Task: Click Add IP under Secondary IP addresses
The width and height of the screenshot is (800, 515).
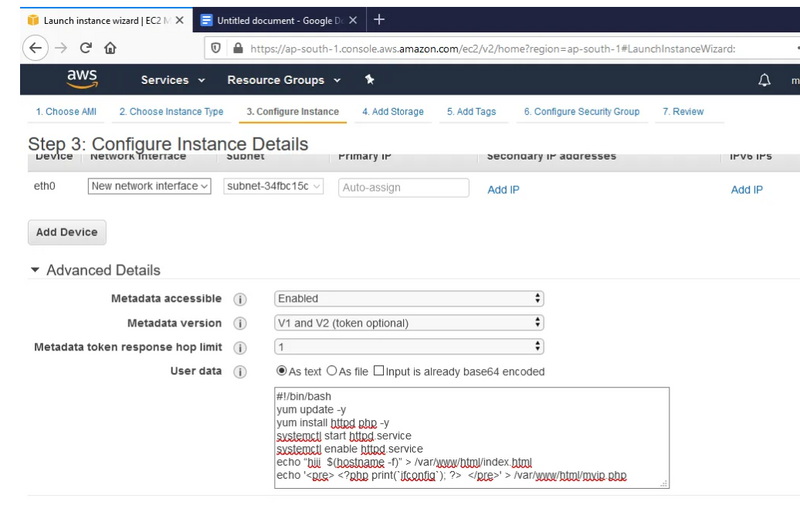Action: point(503,190)
